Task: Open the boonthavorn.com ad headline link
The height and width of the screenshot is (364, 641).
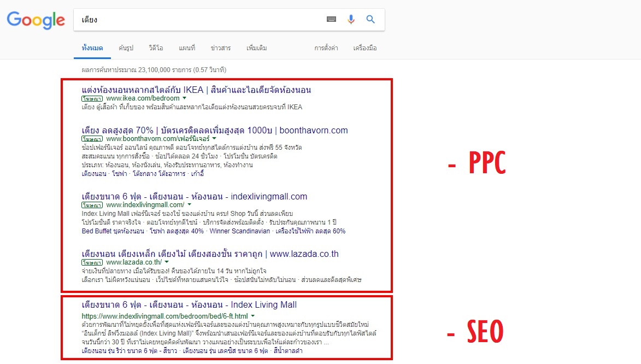Action: click(215, 131)
